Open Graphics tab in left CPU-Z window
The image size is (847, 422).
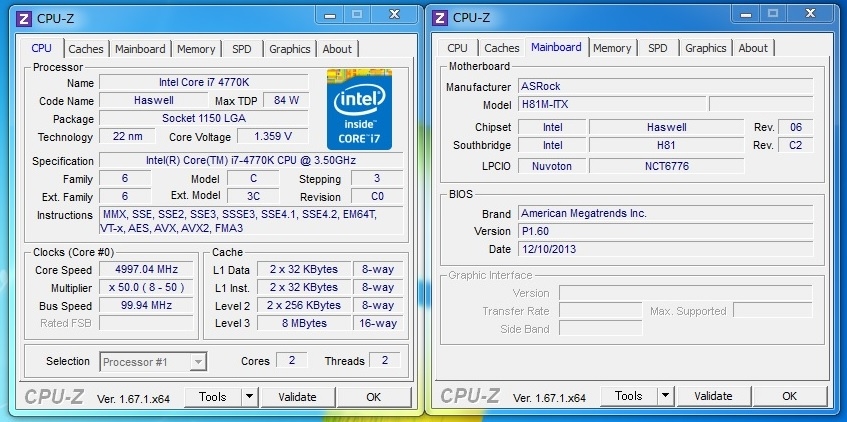[290, 49]
